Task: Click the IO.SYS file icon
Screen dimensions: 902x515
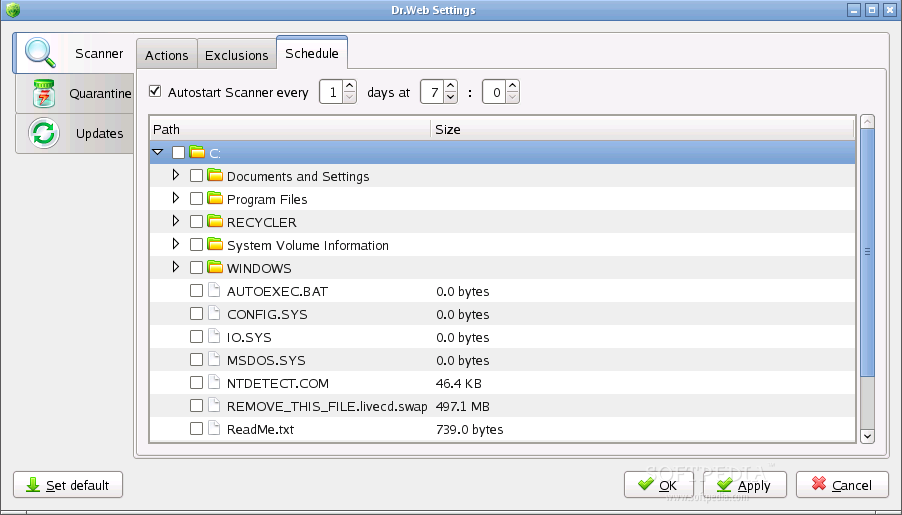Action: [214, 336]
